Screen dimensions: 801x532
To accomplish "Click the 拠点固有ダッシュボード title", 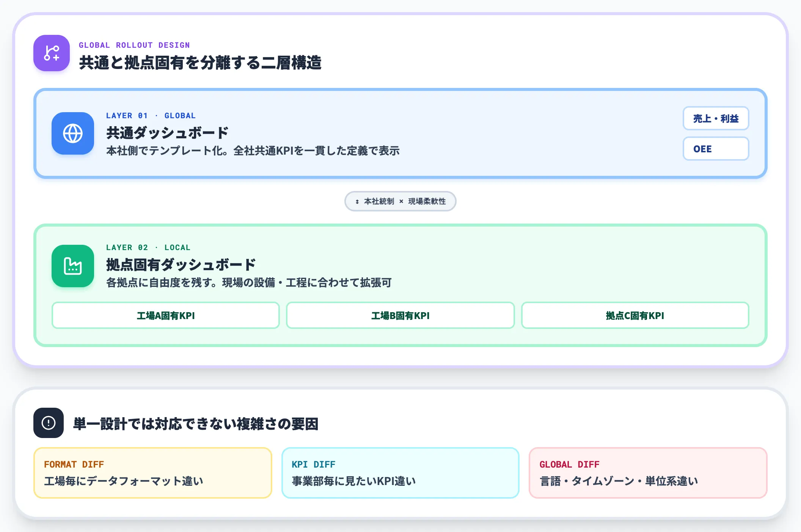I will [181, 264].
